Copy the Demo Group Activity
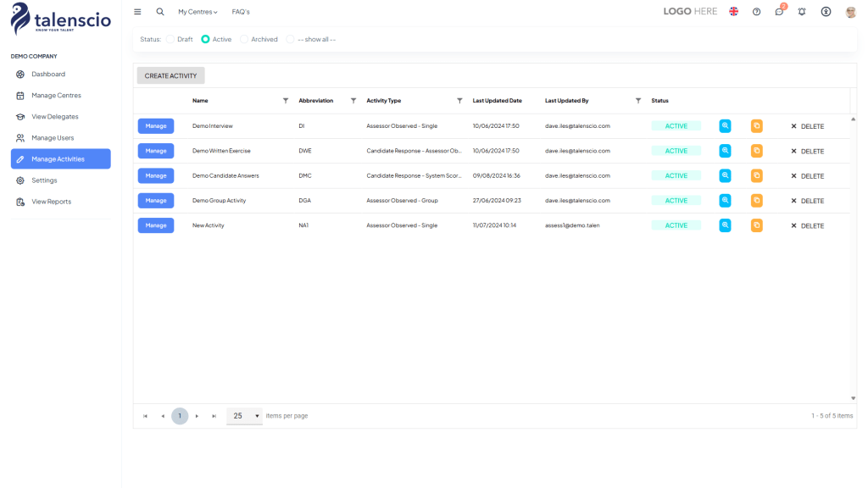 click(756, 201)
